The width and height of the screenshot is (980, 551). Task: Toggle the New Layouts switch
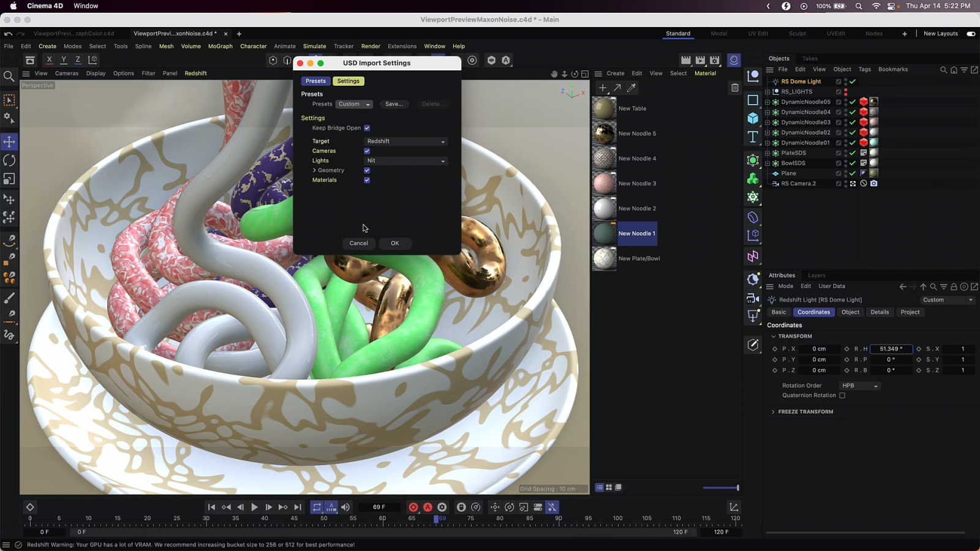tap(971, 34)
